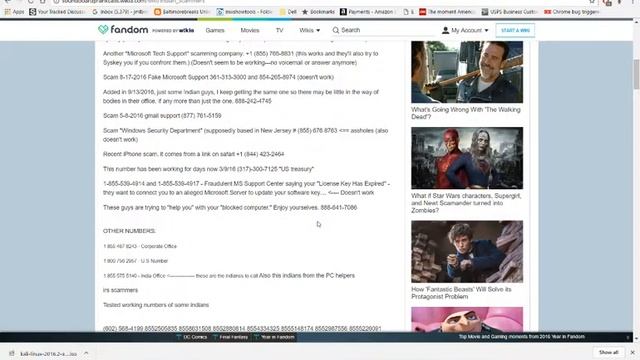Open the Top Movie and Gaming moments banner
Image resolution: width=640 pixels, height=360 pixels.
pyautogui.click(x=522, y=337)
